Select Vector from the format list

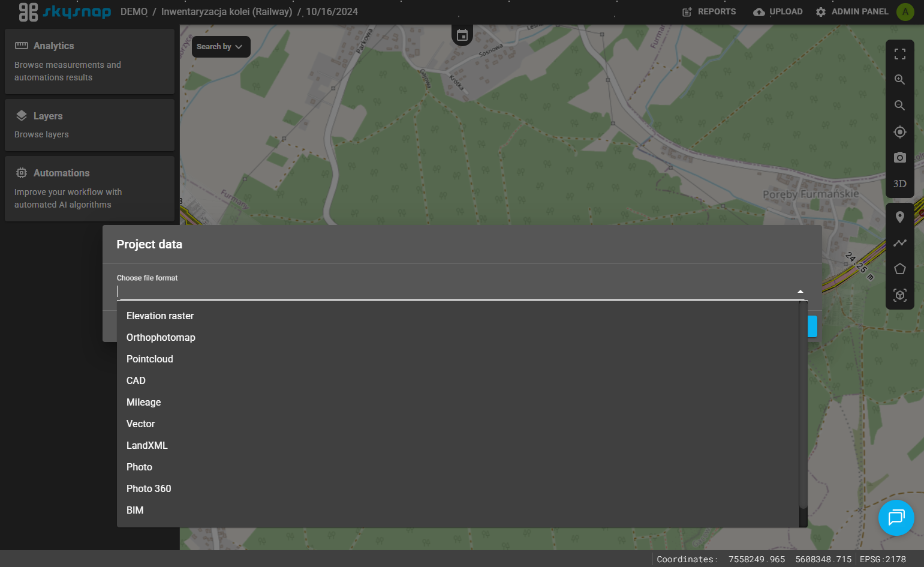coord(458,424)
